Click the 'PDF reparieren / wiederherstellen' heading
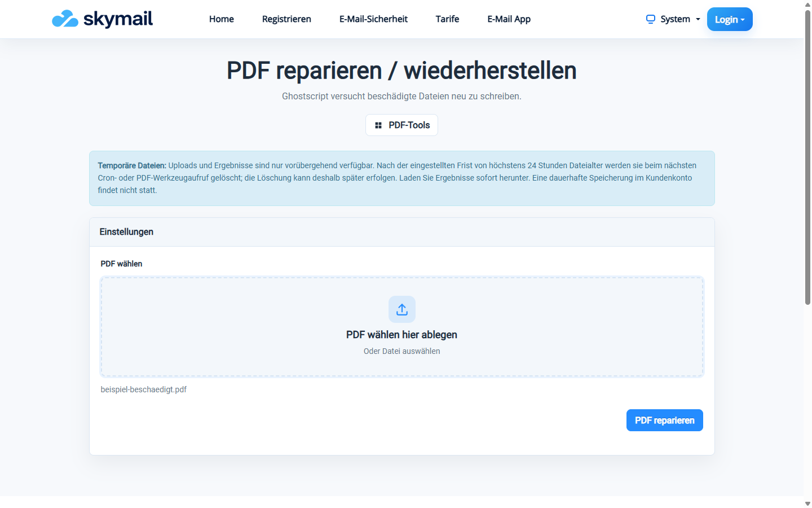 [x=401, y=71]
